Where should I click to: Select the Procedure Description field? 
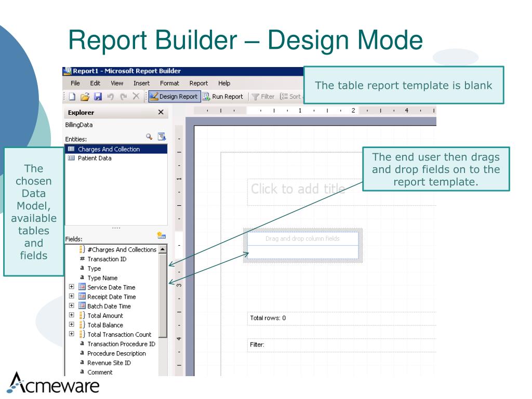116,353
